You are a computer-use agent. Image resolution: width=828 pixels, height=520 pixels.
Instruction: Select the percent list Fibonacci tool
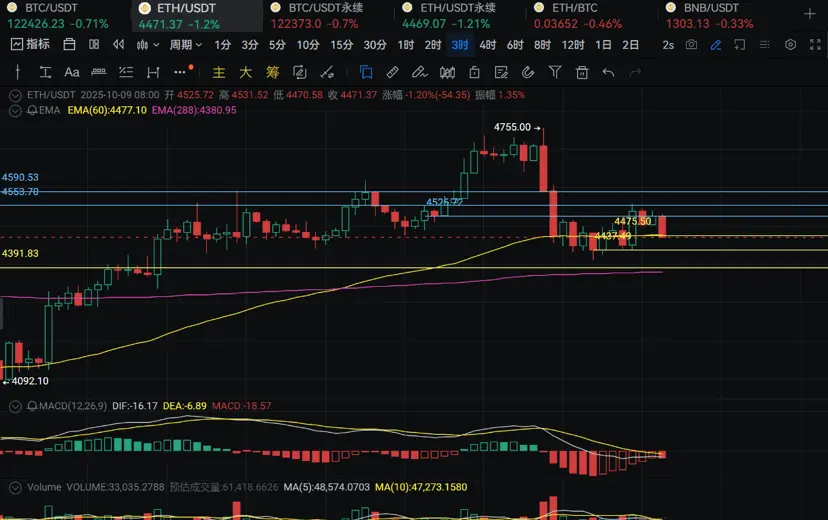point(126,72)
